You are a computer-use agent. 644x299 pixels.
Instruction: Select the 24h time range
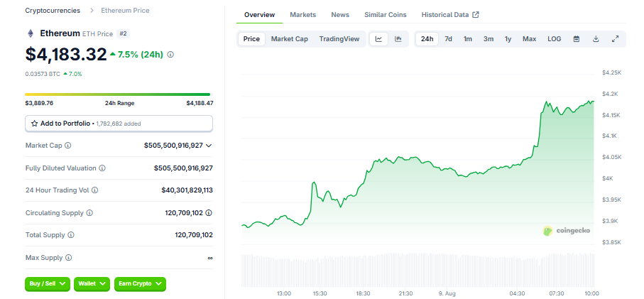pyautogui.click(x=427, y=39)
